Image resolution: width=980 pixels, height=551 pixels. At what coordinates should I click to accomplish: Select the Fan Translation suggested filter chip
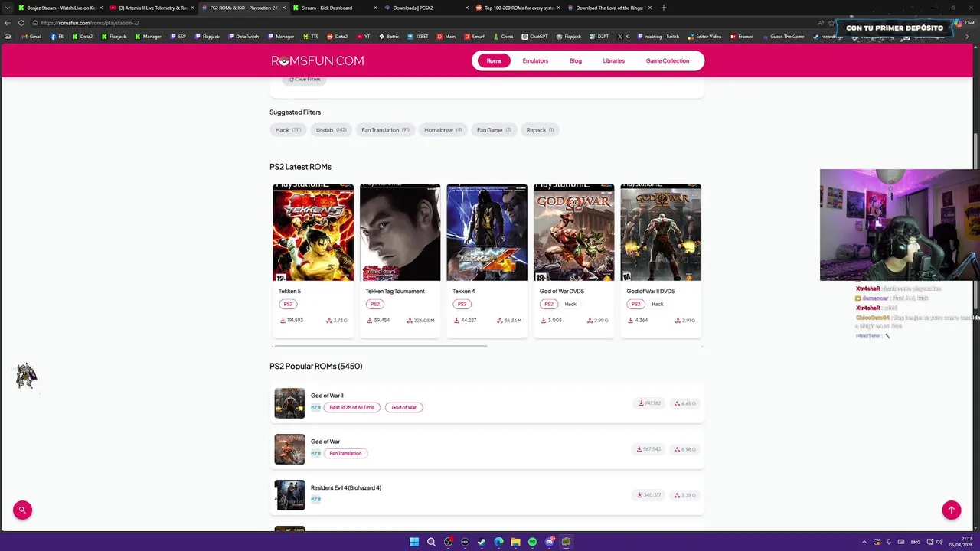pyautogui.click(x=385, y=130)
